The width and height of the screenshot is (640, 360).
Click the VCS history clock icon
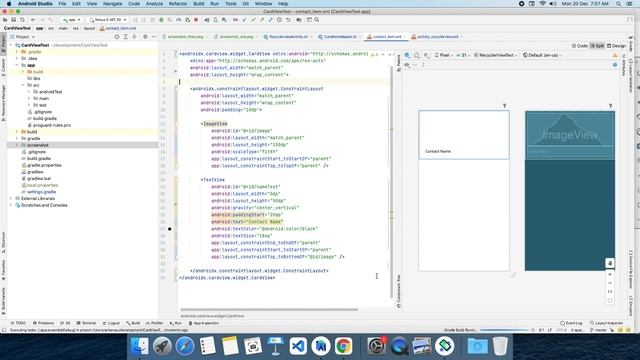[x=279, y=20]
